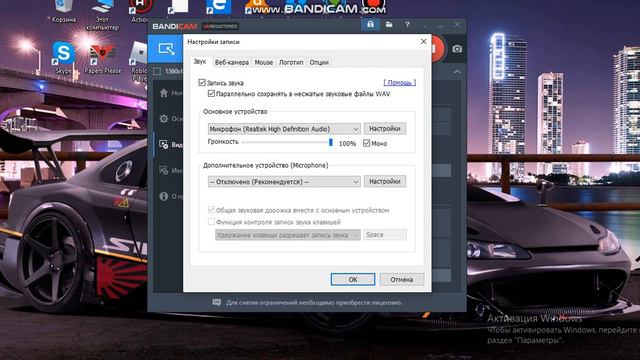
Task: Open the About info icon in Bandicam sidebar
Action: [x=164, y=196]
